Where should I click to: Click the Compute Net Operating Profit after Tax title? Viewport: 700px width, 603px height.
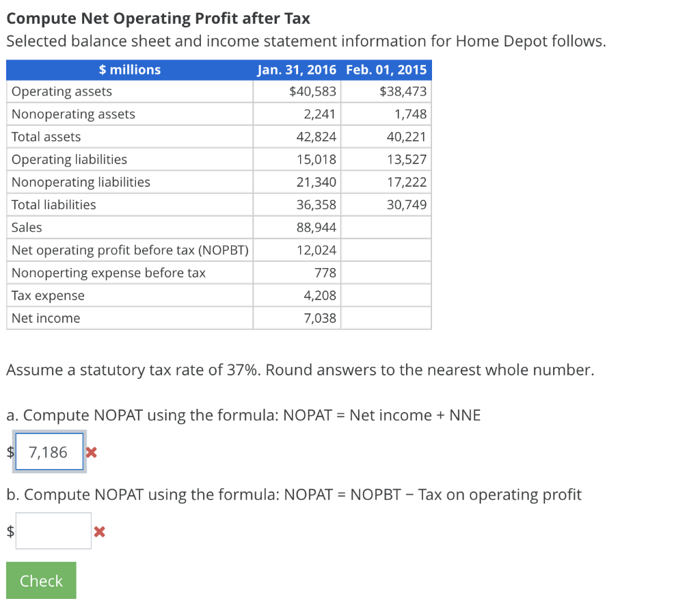pyautogui.click(x=157, y=18)
